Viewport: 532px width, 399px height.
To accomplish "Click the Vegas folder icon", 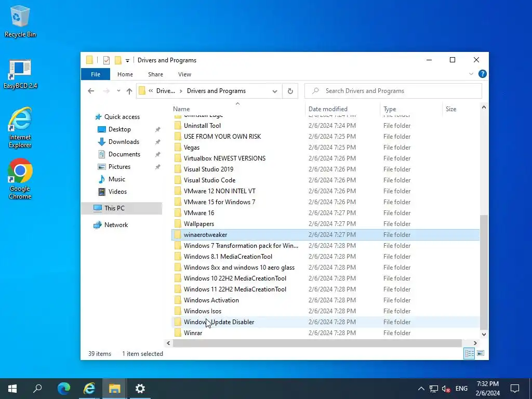I will click(x=178, y=147).
